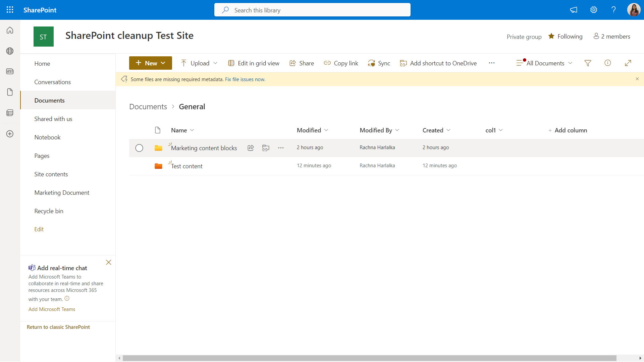Open more actions for Marketing content blocks
644x362 pixels.
281,148
